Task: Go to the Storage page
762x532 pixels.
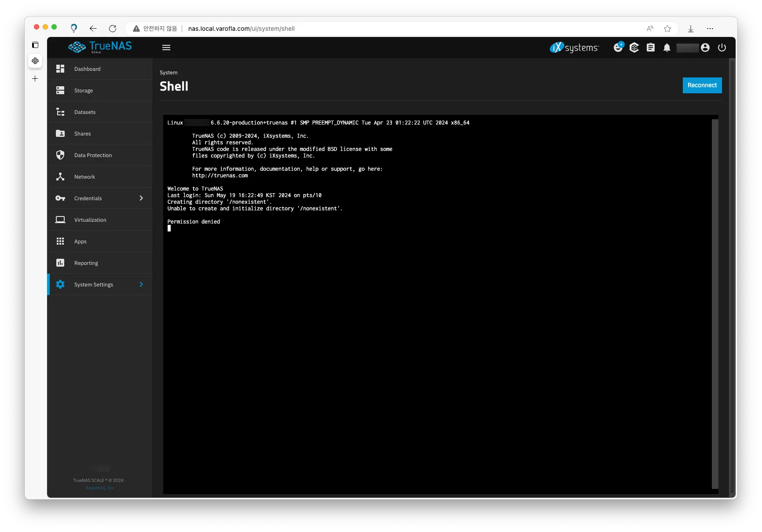Action: coord(100,91)
